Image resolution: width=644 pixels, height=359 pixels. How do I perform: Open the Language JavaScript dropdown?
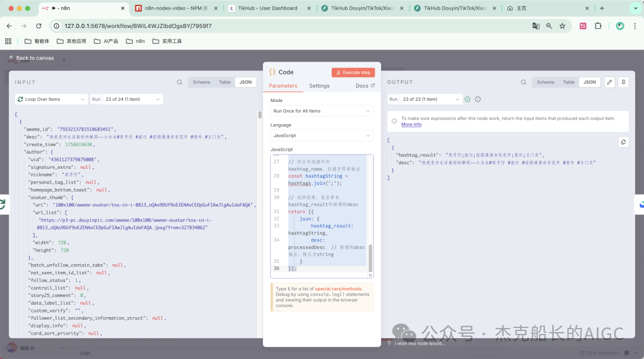pyautogui.click(x=322, y=135)
